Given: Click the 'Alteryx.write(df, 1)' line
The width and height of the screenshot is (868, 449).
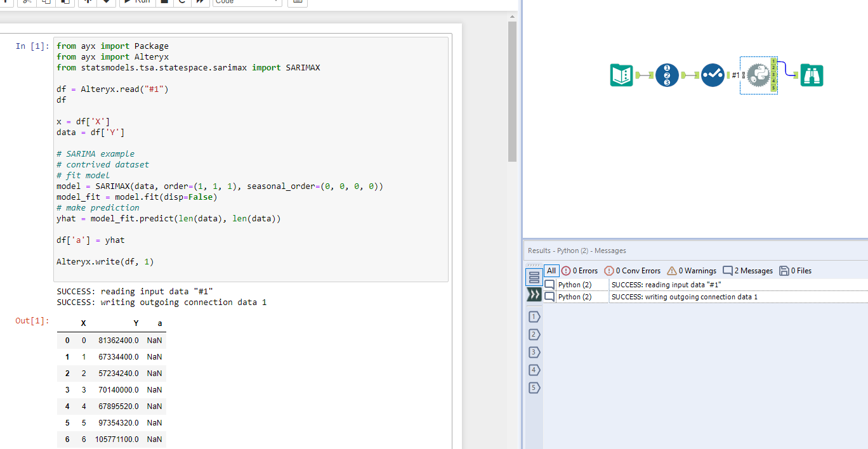Looking at the screenshot, I should click(x=105, y=262).
